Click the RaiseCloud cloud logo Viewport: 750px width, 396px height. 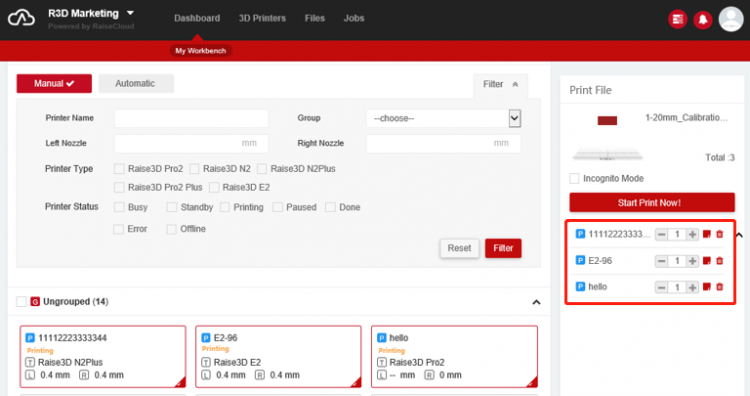(x=21, y=18)
